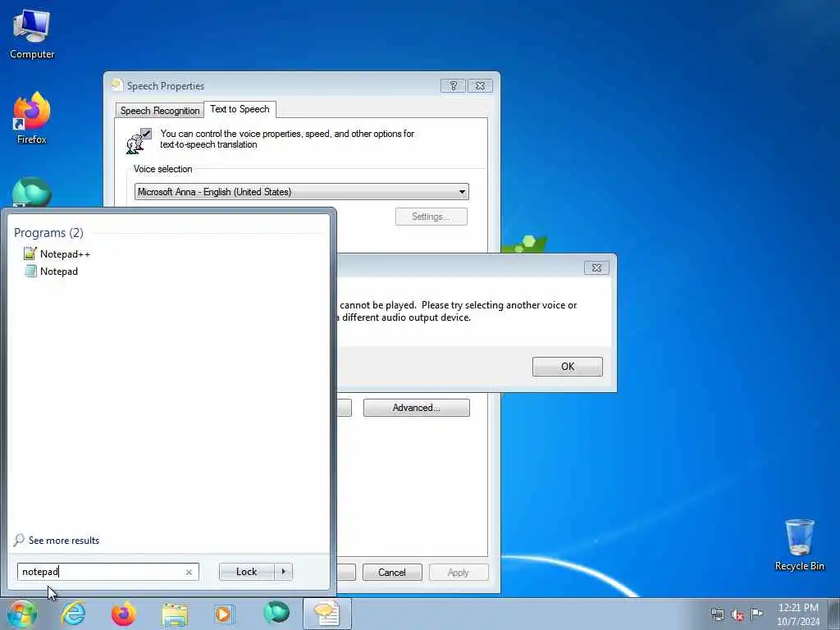Open the green globe desktop shortcut under Firefox
Image resolution: width=840 pixels, height=630 pixels.
coord(32,192)
